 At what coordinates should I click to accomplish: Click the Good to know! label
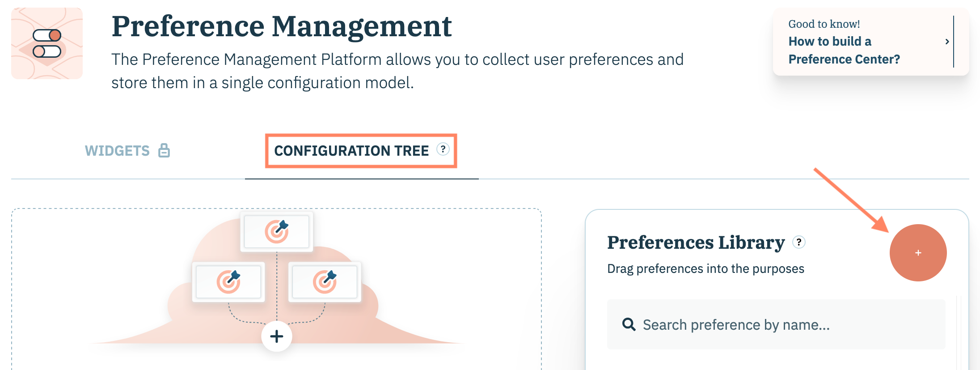[824, 24]
